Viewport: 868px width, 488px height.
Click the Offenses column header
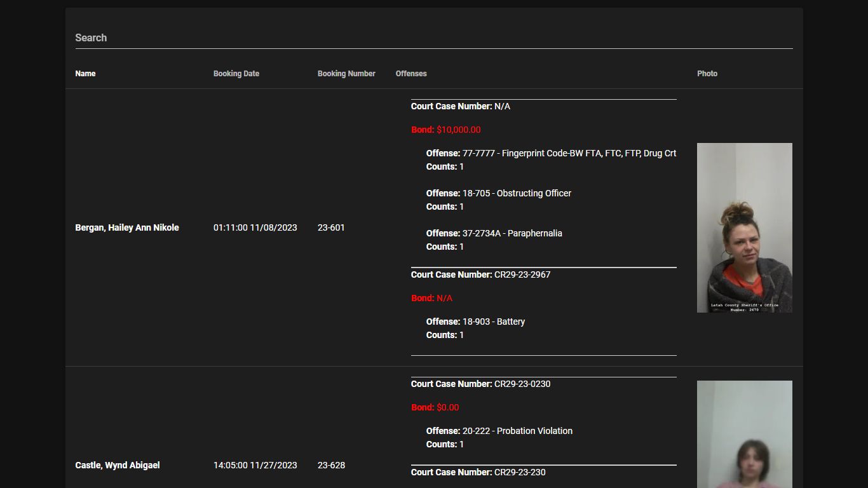click(x=411, y=74)
